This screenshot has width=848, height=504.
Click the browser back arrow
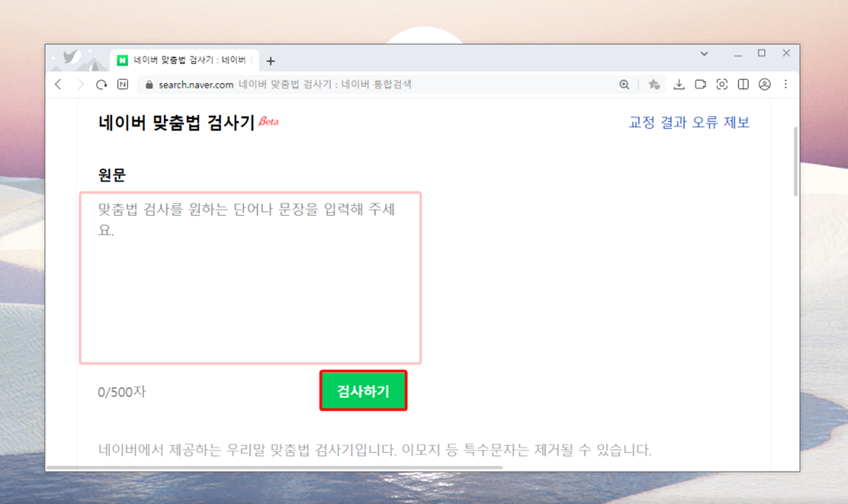click(58, 84)
